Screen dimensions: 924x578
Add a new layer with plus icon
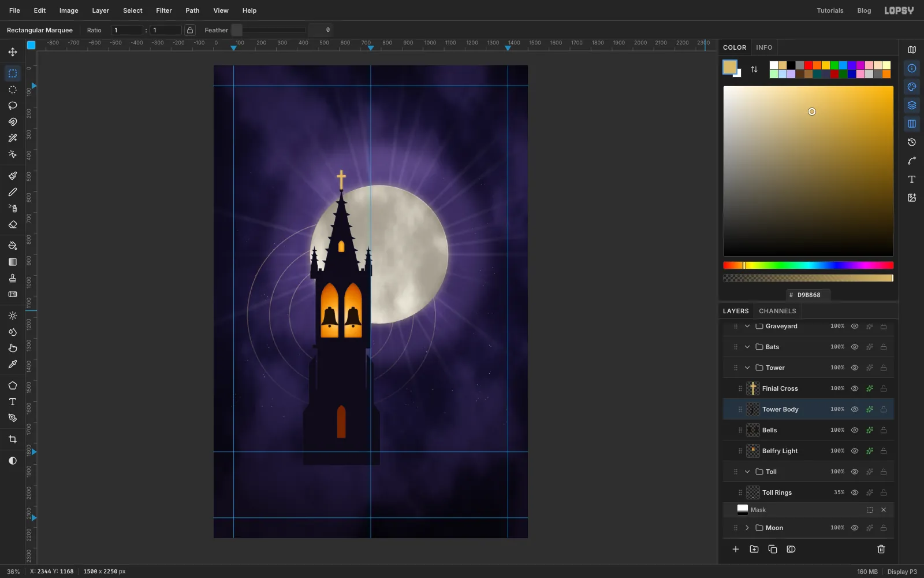pyautogui.click(x=736, y=549)
